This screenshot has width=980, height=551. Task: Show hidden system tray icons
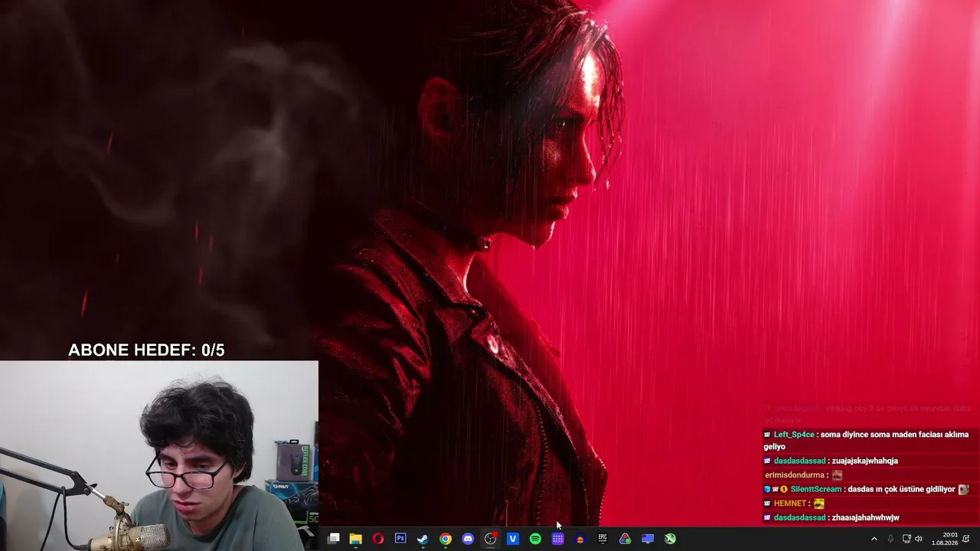[x=874, y=539]
